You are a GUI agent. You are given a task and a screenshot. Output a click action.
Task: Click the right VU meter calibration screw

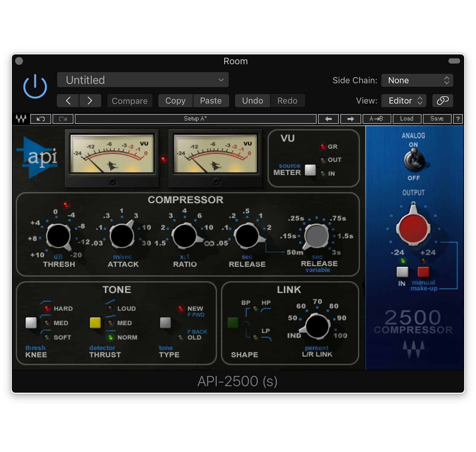click(x=216, y=181)
